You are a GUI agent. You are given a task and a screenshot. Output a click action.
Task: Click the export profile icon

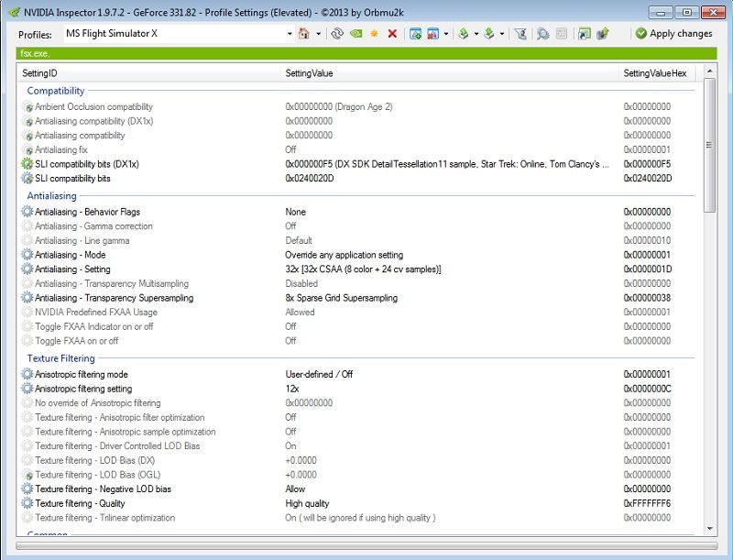(x=464, y=34)
